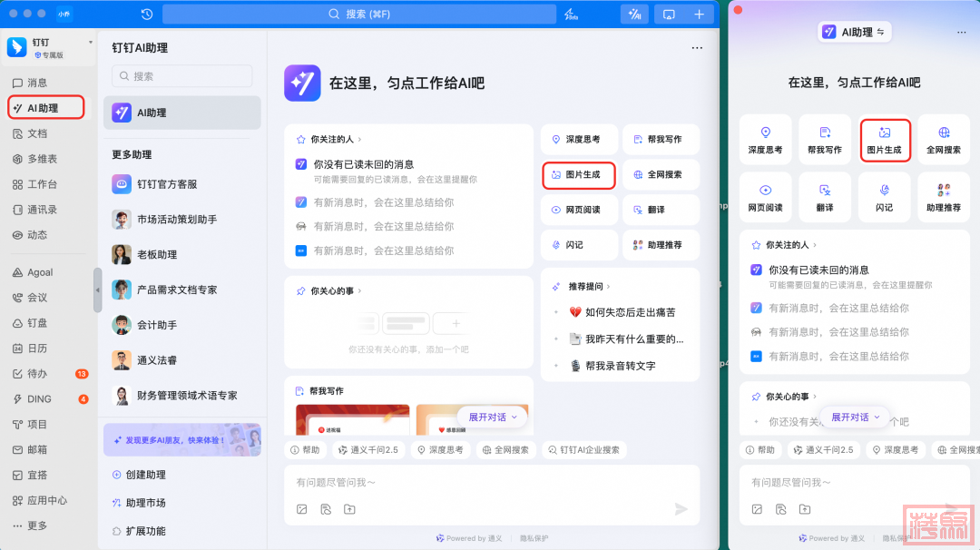
Task: Click the image icon under main window input
Action: click(x=302, y=509)
